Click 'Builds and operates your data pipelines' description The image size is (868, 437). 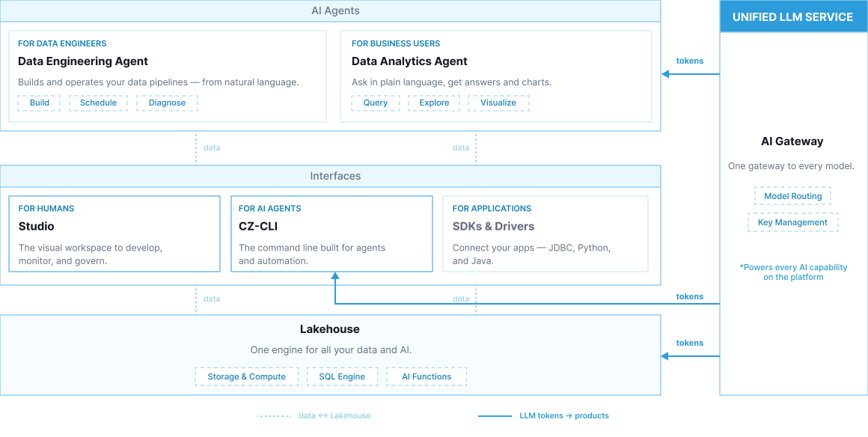point(159,82)
